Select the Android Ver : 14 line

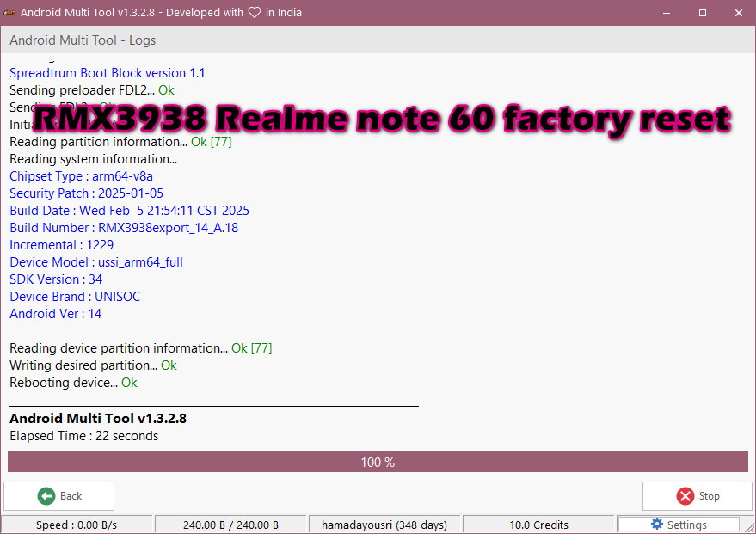tap(55, 314)
